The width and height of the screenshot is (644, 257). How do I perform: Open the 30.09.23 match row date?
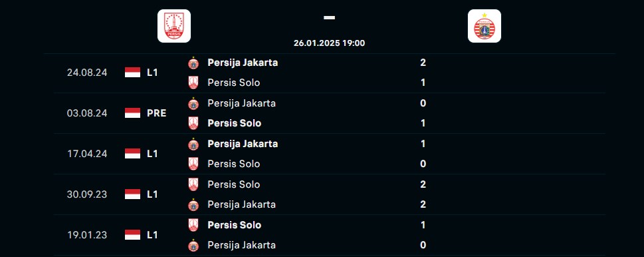click(x=87, y=194)
